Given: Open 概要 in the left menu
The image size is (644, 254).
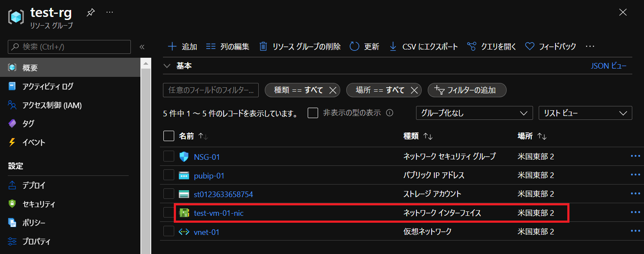Looking at the screenshot, I should (70, 68).
